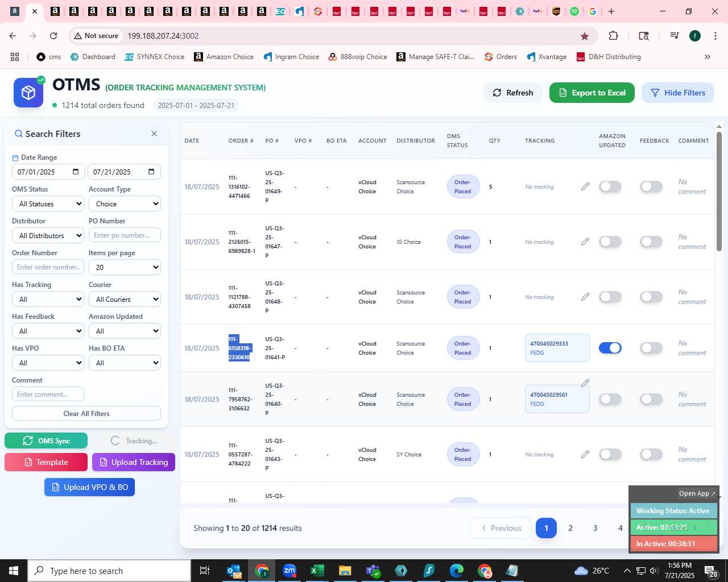This screenshot has width=728, height=582.
Task: Toggle Feedback for order 111-0557287-4784222
Action: (651, 454)
